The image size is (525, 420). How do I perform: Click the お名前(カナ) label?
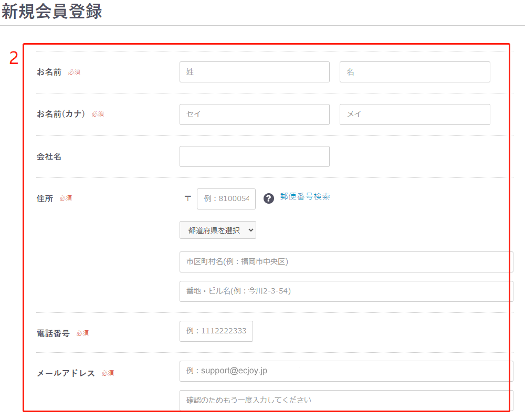60,114
